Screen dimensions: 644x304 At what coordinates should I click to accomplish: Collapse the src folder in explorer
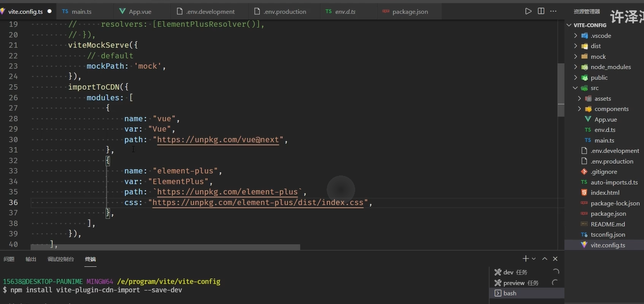[575, 88]
